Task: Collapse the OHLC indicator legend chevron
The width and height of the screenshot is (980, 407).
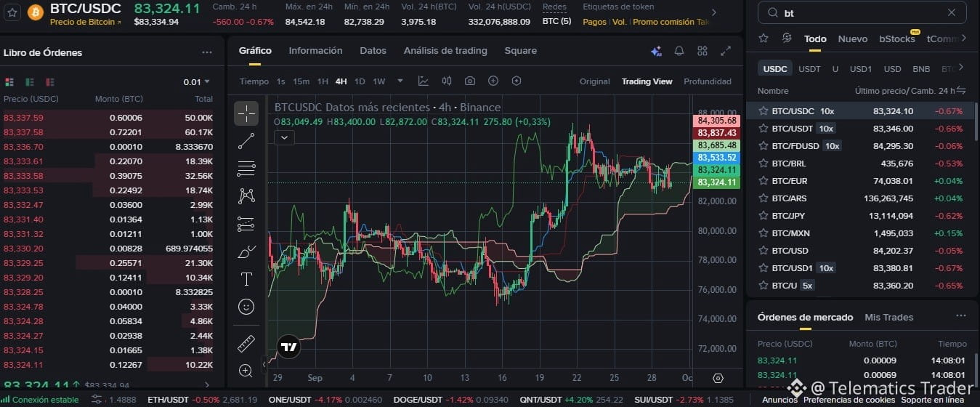Action: tap(284, 137)
